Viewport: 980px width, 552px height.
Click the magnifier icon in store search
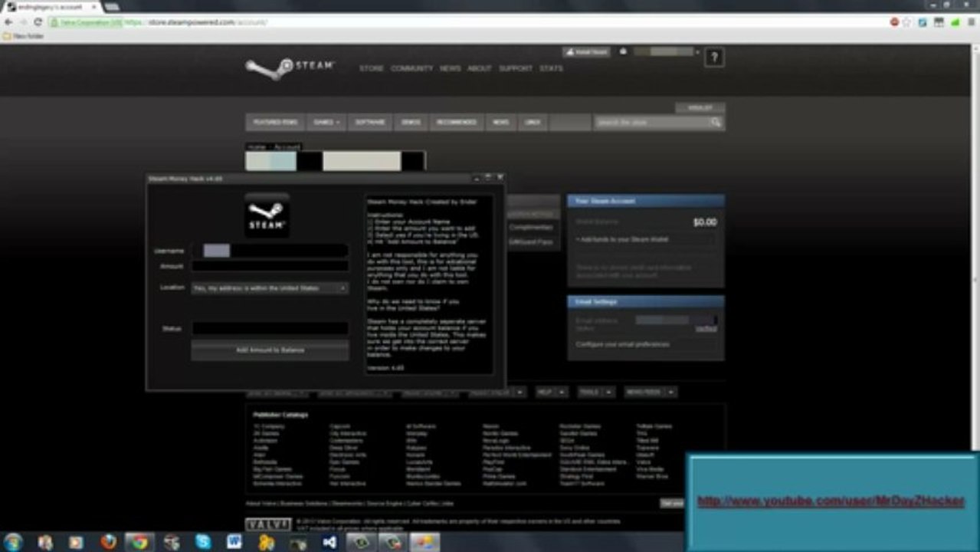pyautogui.click(x=715, y=123)
